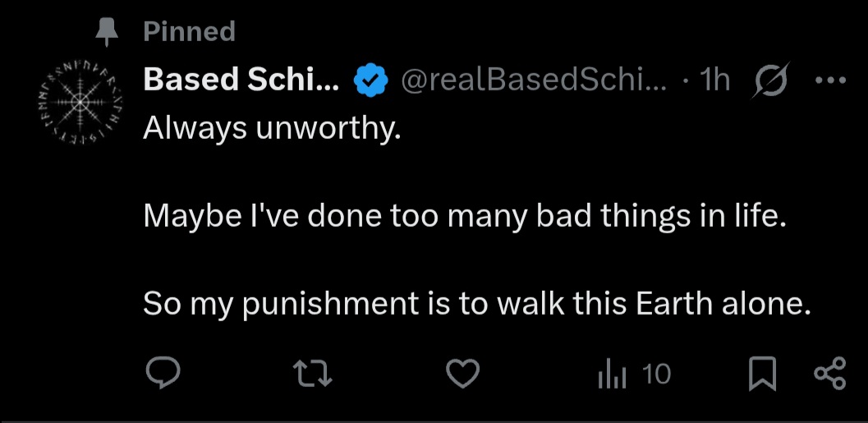Click the view count number 10
The height and width of the screenshot is (423, 868).
pos(656,375)
